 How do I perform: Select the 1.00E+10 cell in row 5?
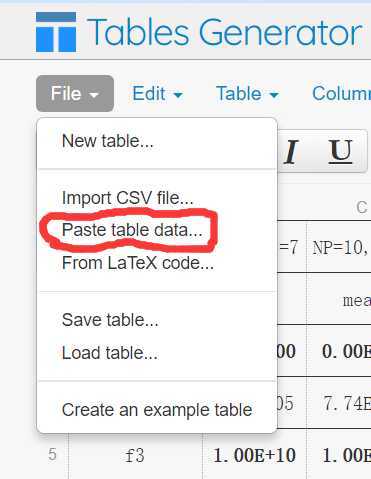tap(254, 455)
